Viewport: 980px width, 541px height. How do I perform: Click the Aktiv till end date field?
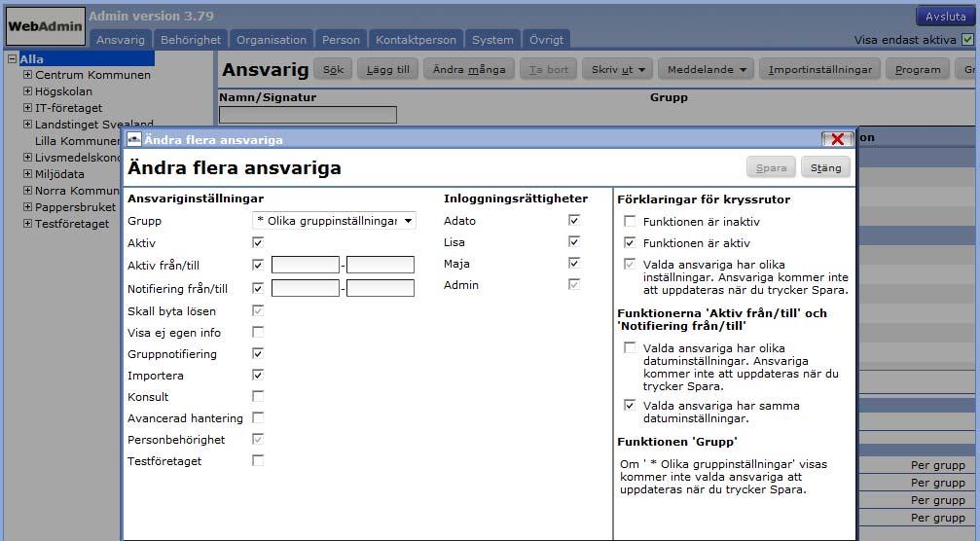click(381, 265)
